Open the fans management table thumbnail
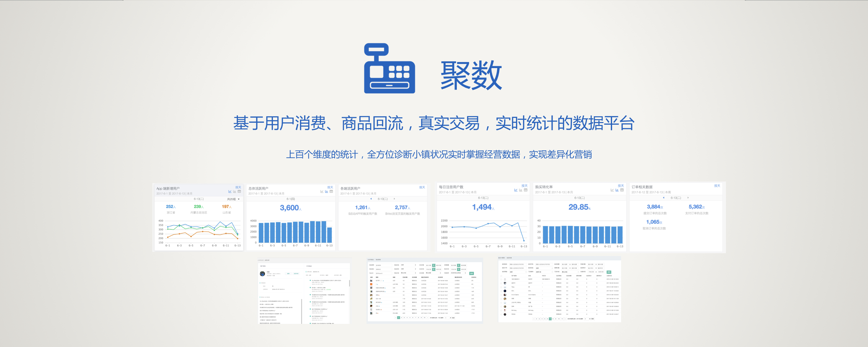The width and height of the screenshot is (868, 347). click(x=425, y=290)
